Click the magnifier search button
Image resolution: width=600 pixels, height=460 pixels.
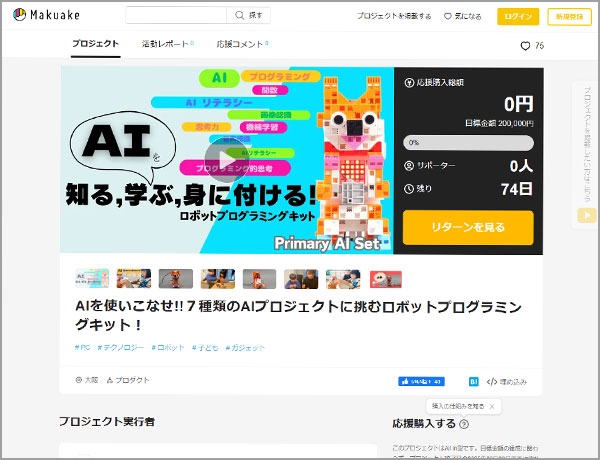(x=250, y=16)
